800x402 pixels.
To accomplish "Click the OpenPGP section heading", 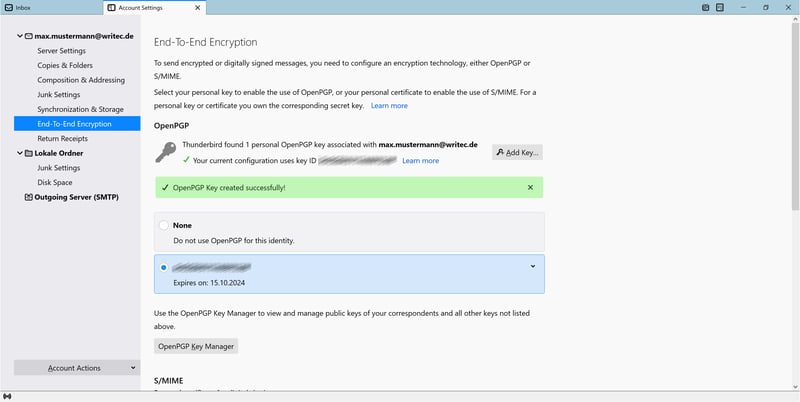I will [172, 125].
